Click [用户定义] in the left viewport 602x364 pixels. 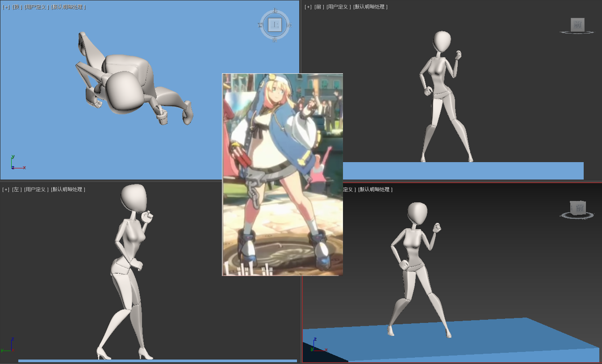[36, 189]
